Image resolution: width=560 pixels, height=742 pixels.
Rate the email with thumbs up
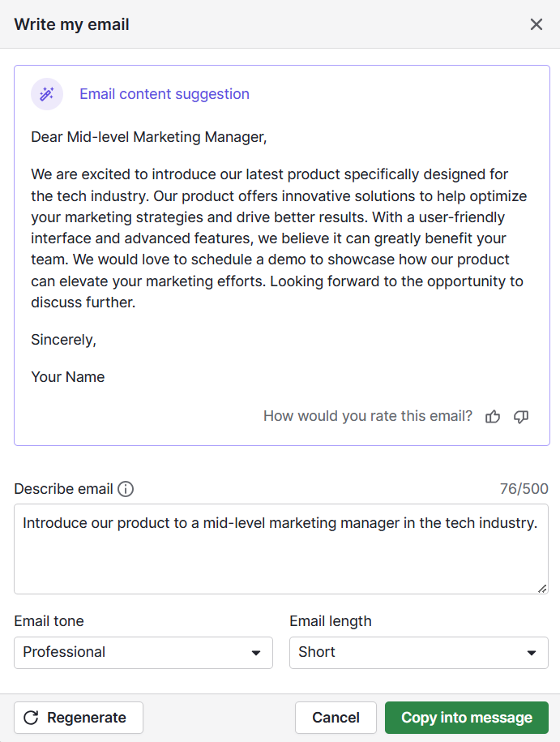[x=493, y=417]
